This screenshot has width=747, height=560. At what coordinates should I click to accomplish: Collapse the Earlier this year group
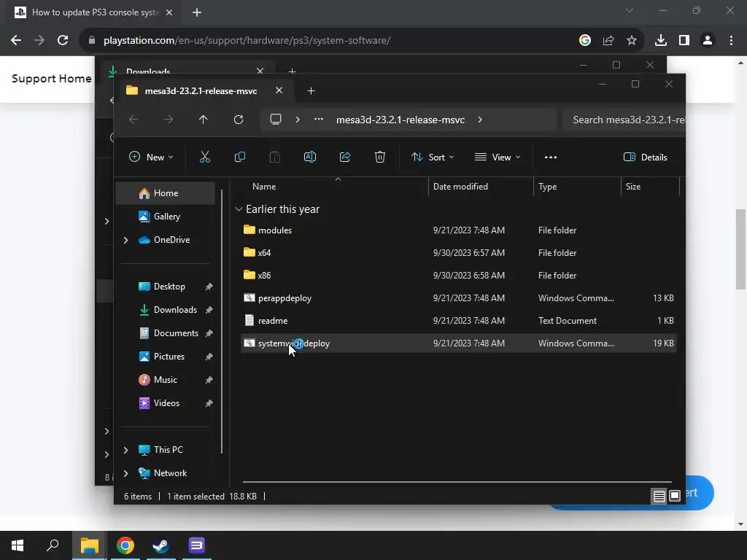click(x=239, y=209)
